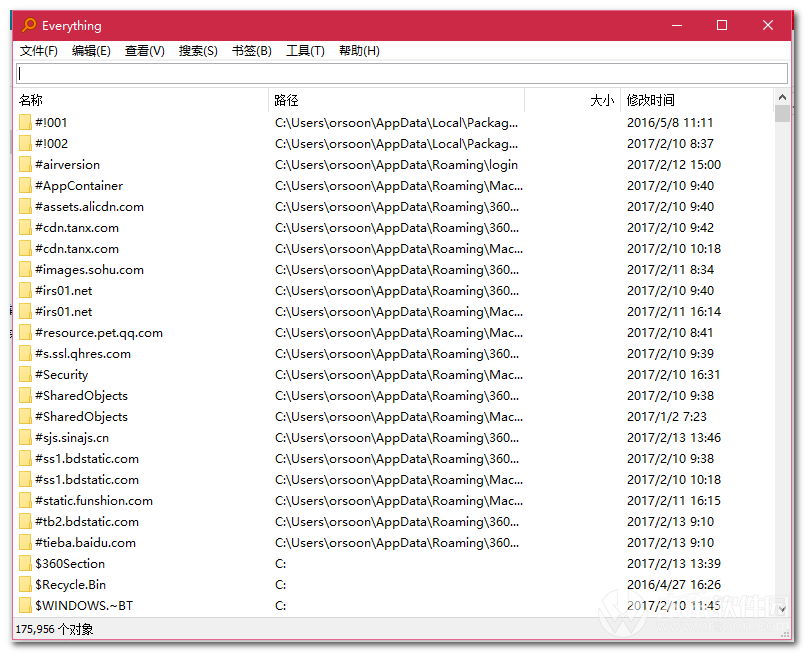Select the folder icon of #airversion
Image resolution: width=805 pixels, height=653 pixels.
coord(25,164)
